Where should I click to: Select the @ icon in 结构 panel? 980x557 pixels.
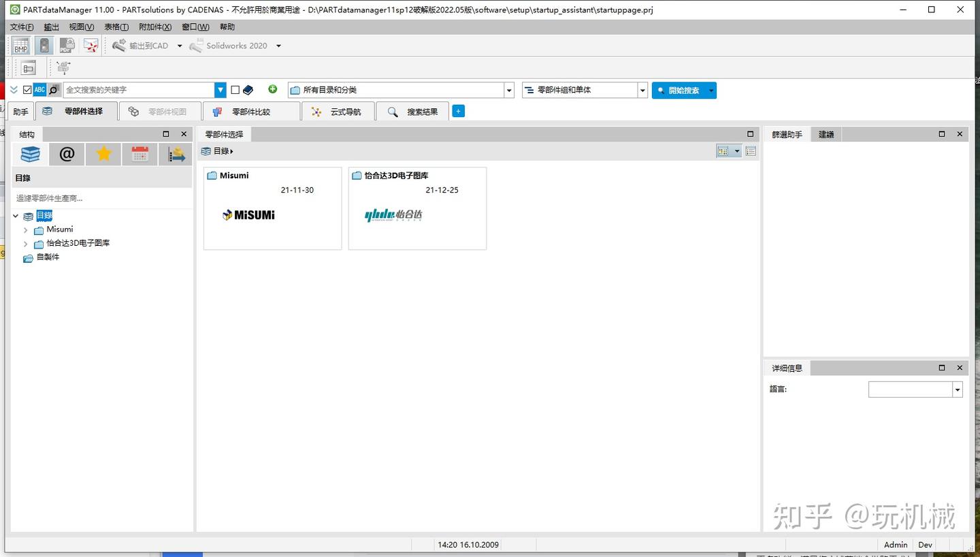tap(67, 155)
